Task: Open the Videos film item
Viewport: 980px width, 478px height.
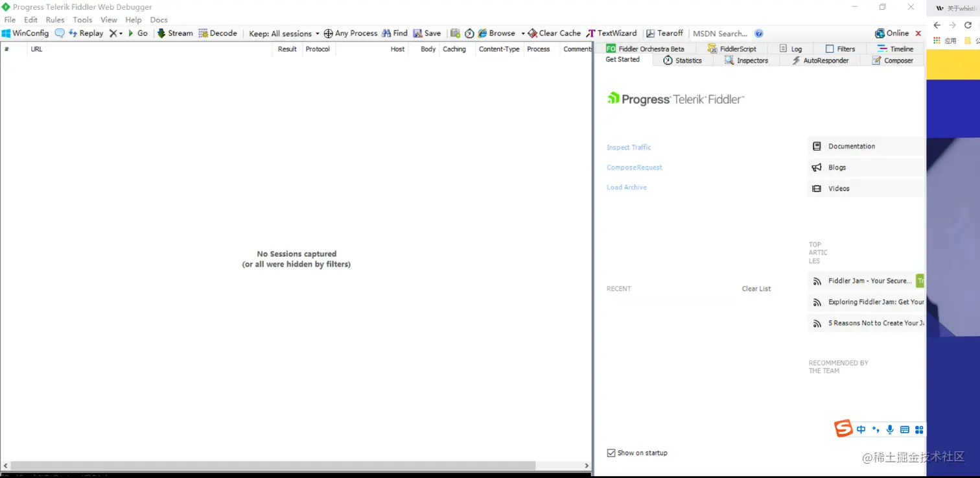Action: [x=865, y=188]
